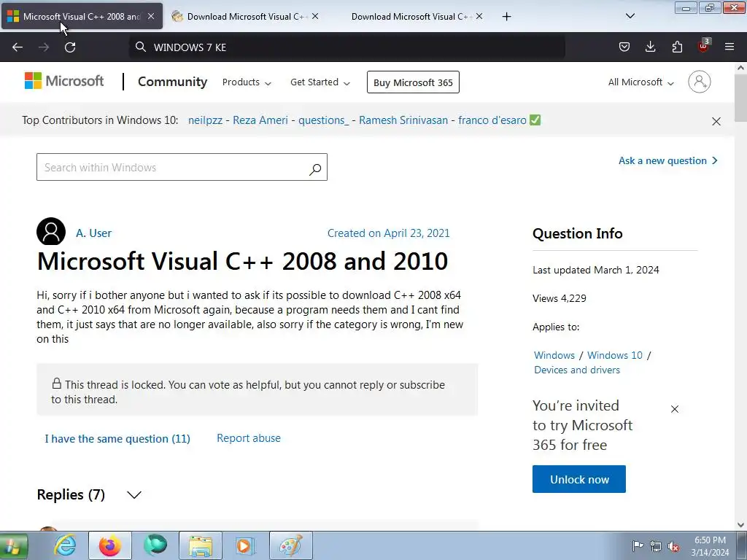Viewport: 747px width, 560px height.
Task: Click Report abuse link
Action: 249,438
